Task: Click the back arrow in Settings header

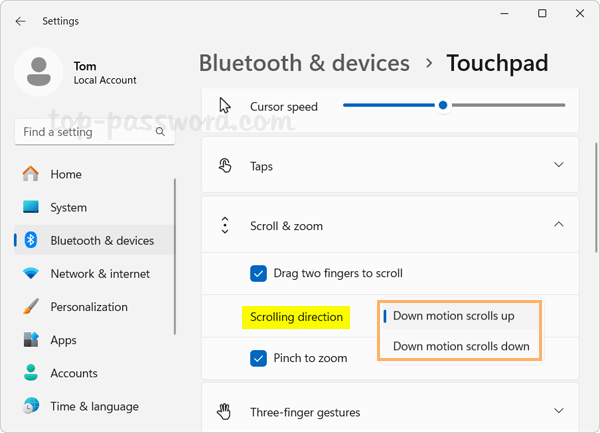Action: [x=21, y=21]
